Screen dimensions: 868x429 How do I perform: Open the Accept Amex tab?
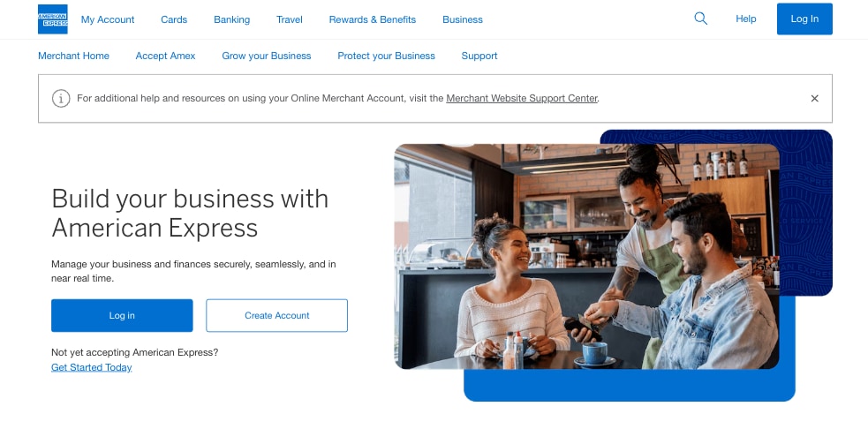(165, 56)
